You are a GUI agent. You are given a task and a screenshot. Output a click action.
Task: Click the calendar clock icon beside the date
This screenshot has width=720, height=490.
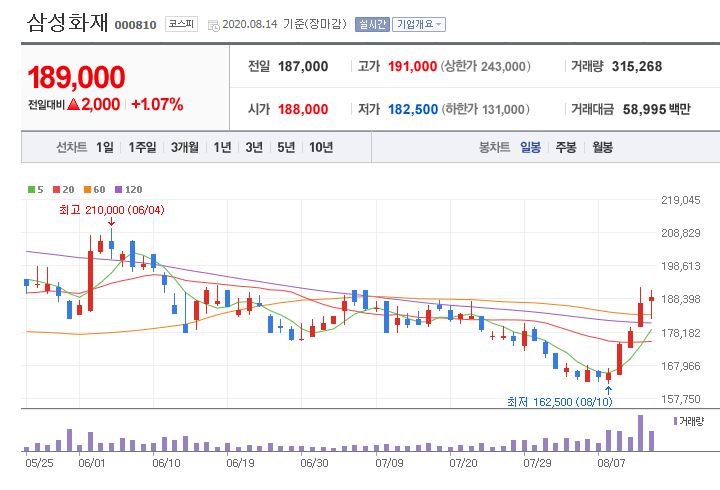214,25
